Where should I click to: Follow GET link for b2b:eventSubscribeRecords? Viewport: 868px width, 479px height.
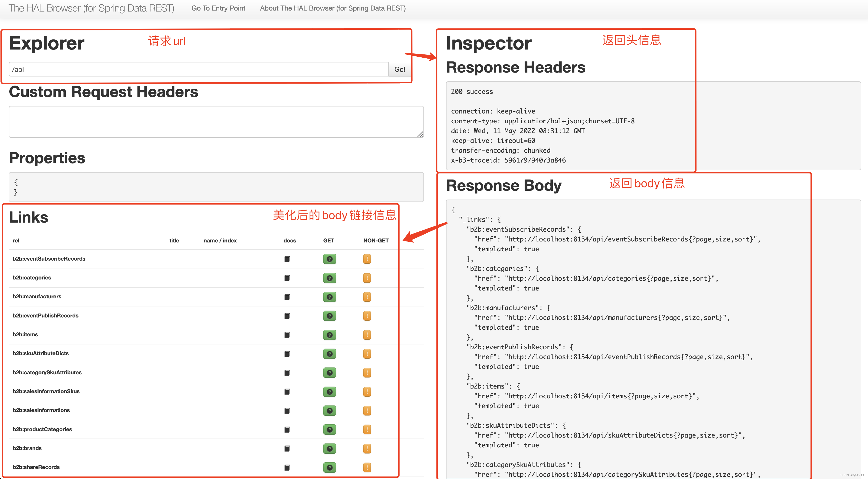click(x=329, y=259)
